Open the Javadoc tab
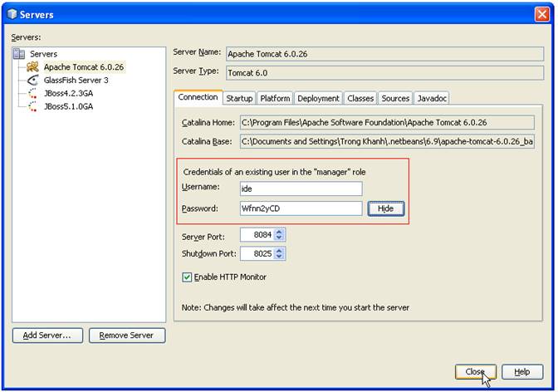This screenshot has height=392, width=558. pos(432,98)
